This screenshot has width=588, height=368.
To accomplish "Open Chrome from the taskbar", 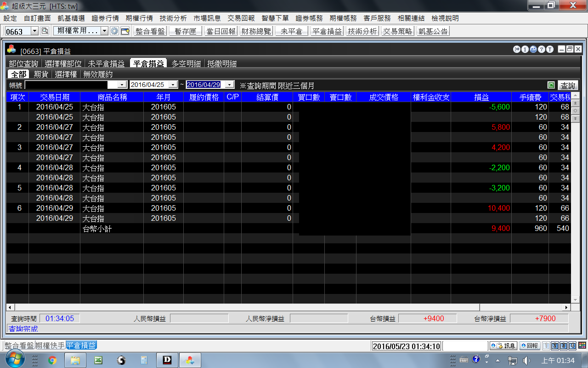I will tap(52, 360).
